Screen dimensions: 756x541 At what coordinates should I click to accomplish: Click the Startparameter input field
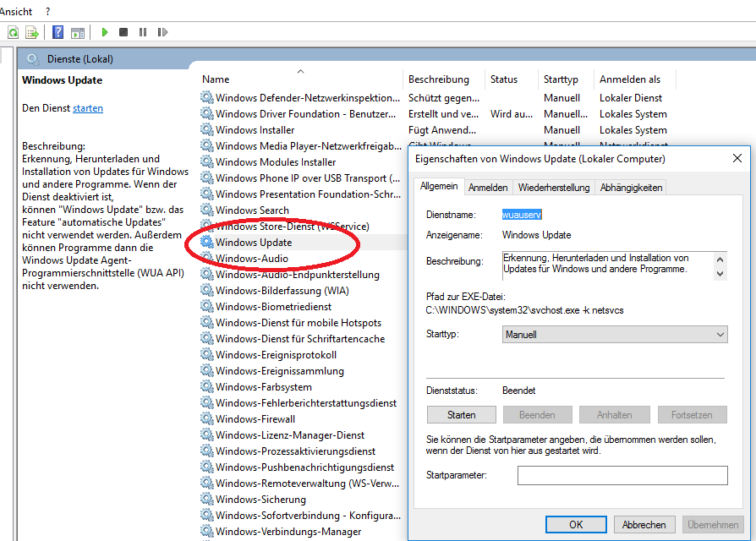[622, 475]
